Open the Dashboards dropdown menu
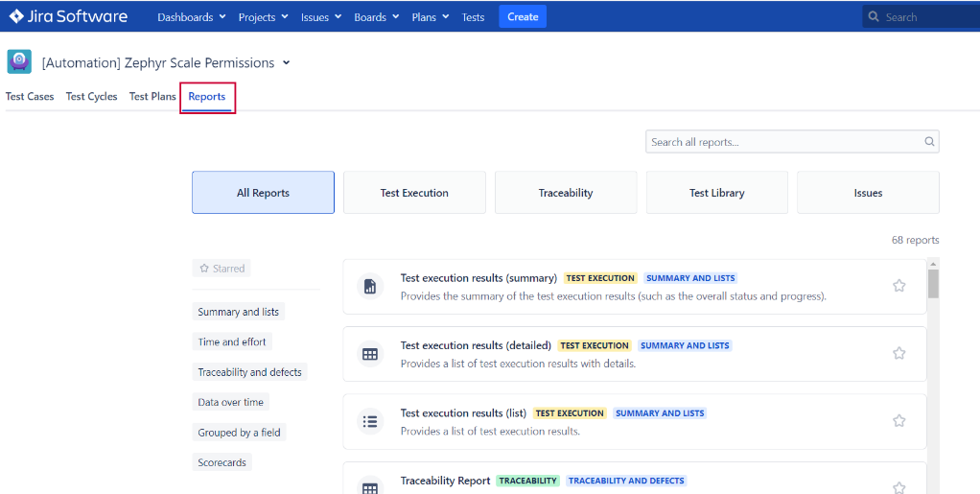Screen dimensions: 980x494 [x=192, y=17]
